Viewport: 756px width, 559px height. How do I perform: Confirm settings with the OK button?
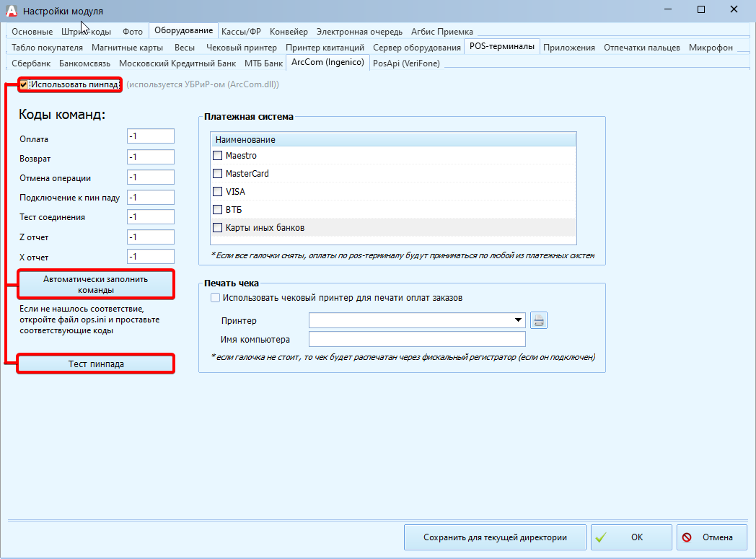click(x=632, y=537)
